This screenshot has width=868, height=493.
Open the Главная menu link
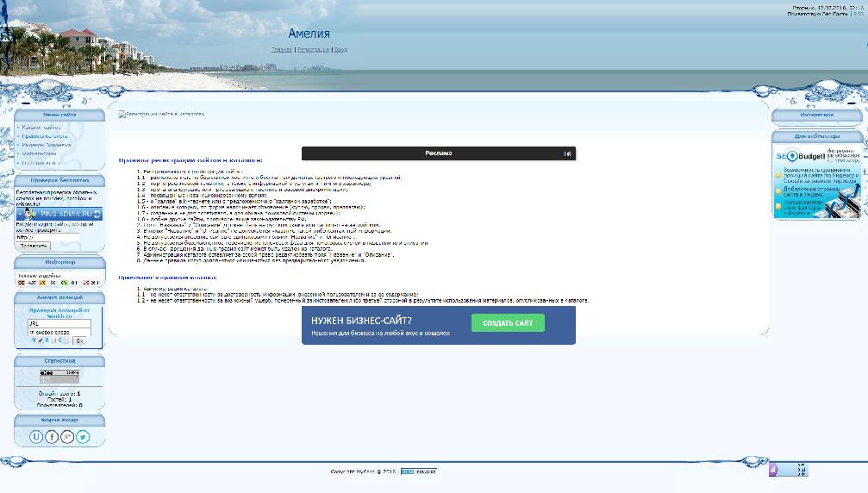point(282,50)
